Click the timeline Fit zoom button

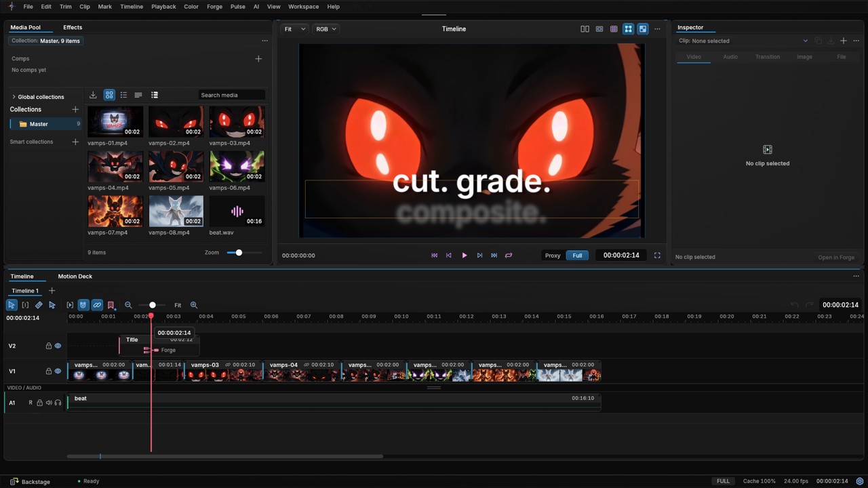click(x=178, y=305)
